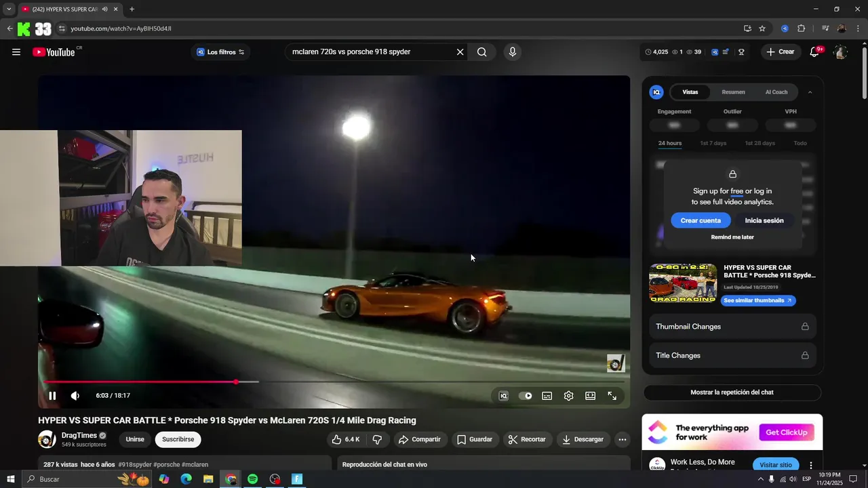Expand the Title Changes section
The width and height of the screenshot is (868, 488).
732,355
